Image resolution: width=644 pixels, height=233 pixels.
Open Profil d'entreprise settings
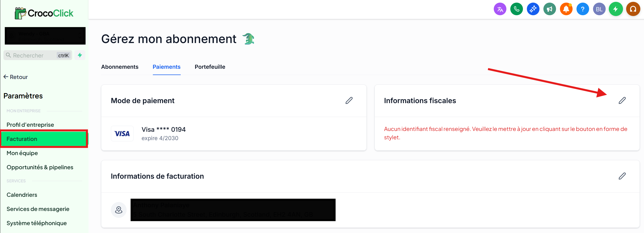point(30,125)
